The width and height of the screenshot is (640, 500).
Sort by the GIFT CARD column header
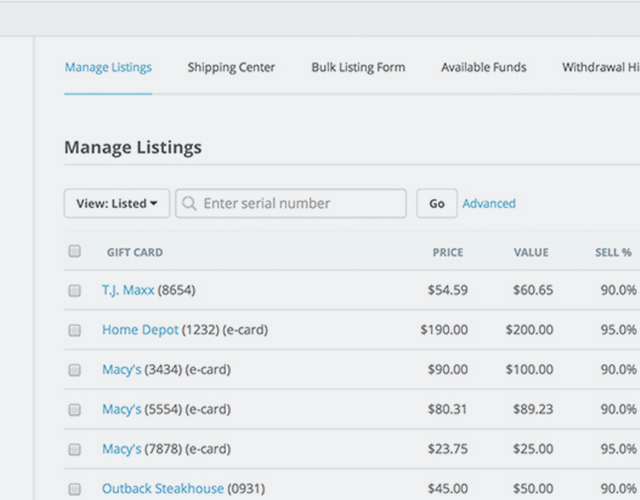coord(135,253)
